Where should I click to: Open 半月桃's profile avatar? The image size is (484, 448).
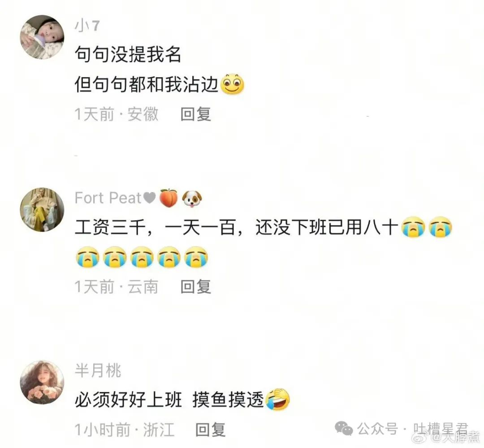pos(42,382)
